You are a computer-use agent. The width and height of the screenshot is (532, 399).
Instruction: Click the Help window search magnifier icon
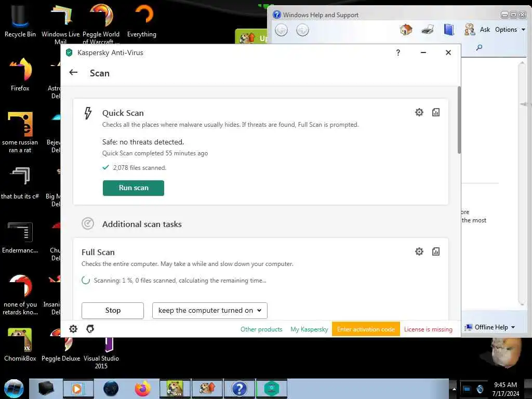tap(479, 47)
